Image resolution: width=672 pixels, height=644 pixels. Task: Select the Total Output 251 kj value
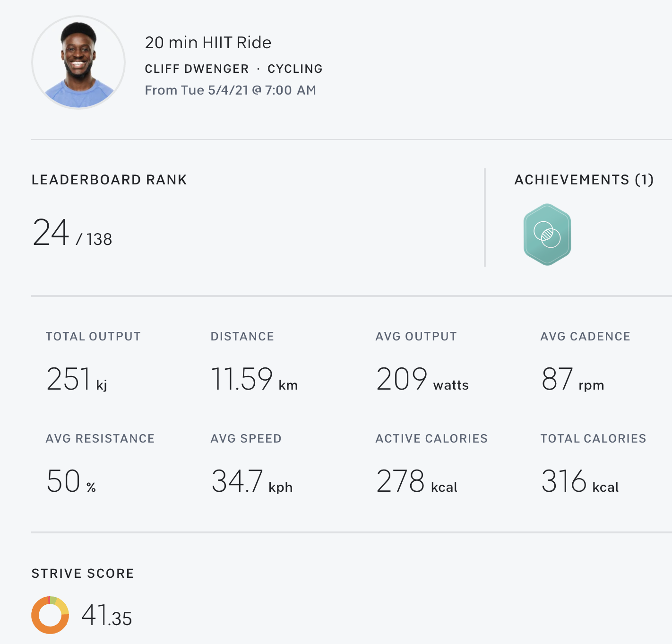[77, 379]
